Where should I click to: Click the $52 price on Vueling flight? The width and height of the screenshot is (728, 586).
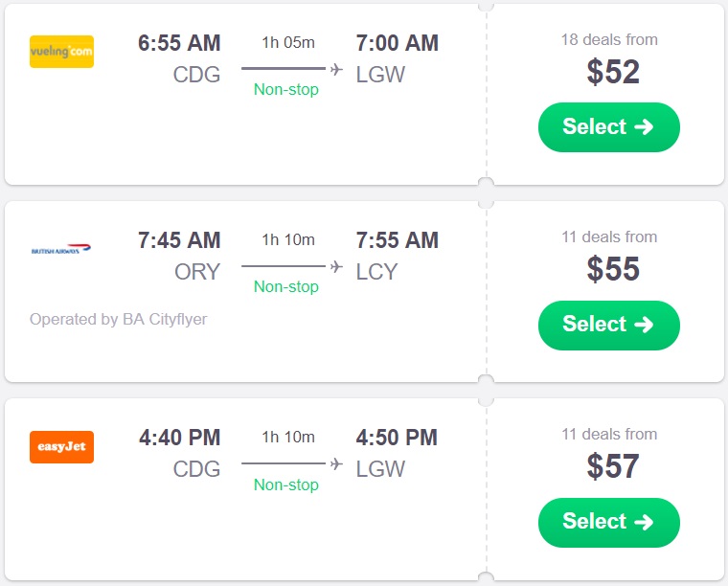(613, 73)
